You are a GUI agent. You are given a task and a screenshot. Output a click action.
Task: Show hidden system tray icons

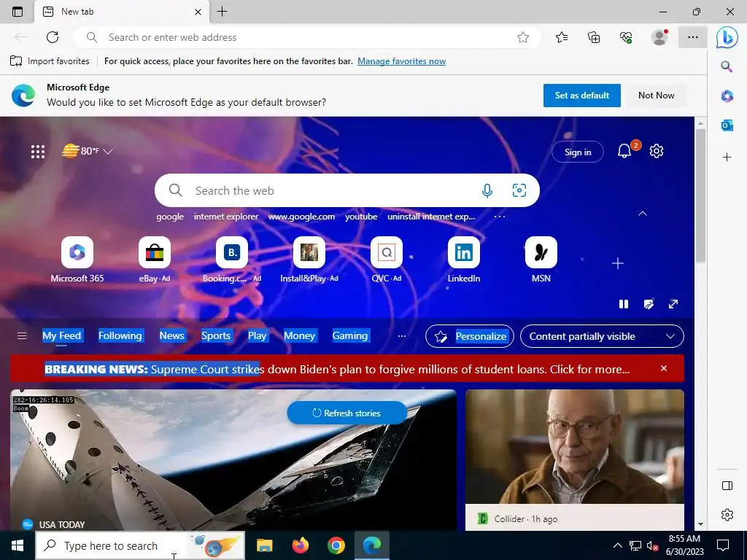click(x=617, y=545)
